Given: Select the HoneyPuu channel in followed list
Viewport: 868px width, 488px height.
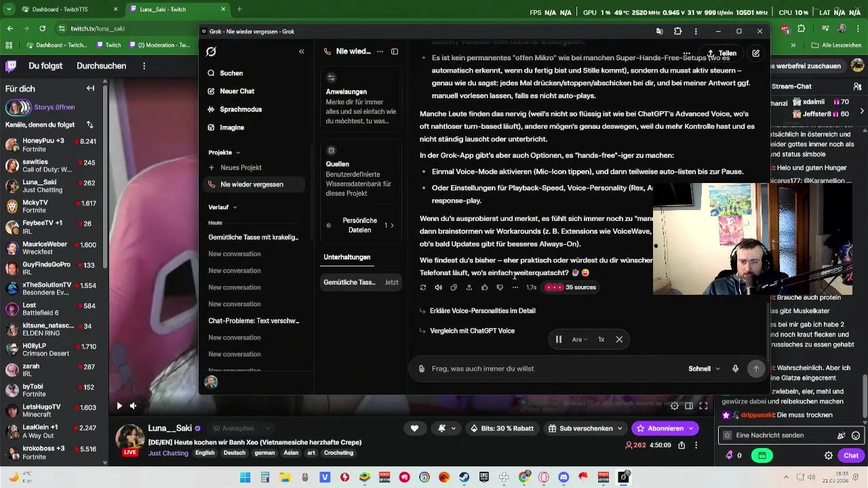Looking at the screenshot, I should [52, 145].
